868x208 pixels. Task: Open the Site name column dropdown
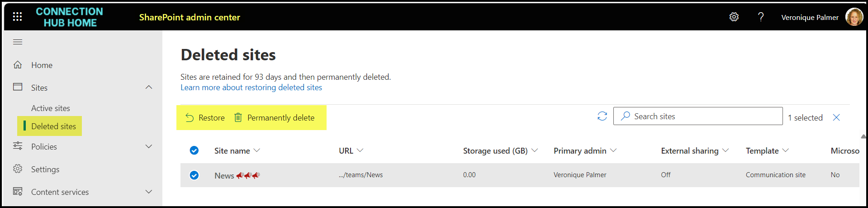tap(257, 150)
